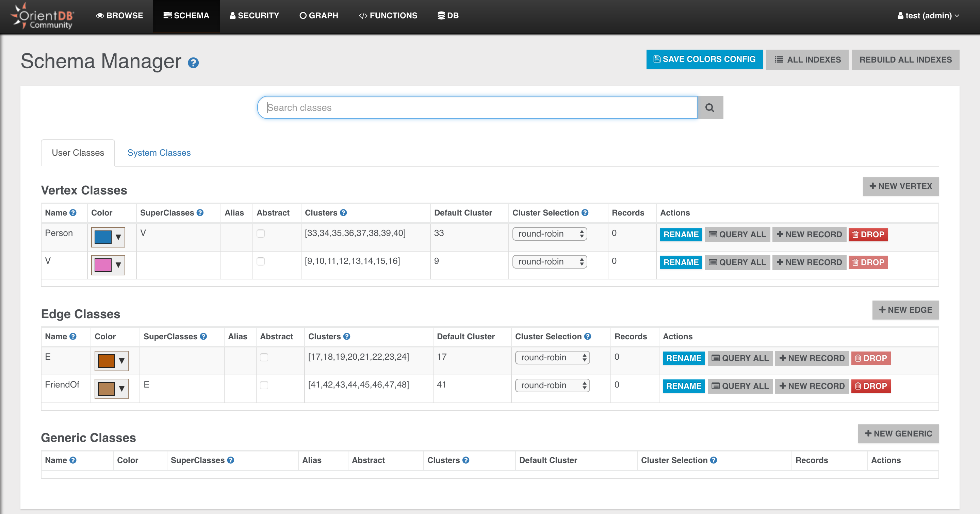Click the Search classes input field
The width and height of the screenshot is (980, 514).
click(x=477, y=107)
